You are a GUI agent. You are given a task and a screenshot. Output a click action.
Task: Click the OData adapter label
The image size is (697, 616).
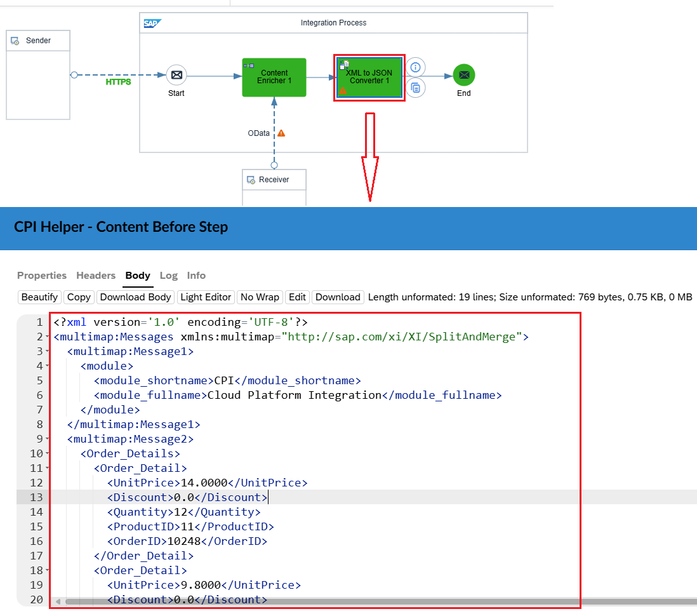pyautogui.click(x=259, y=133)
